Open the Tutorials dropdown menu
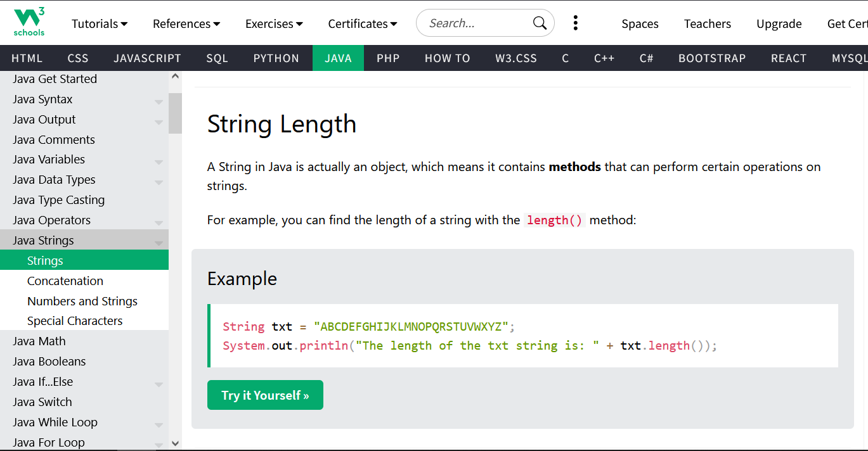Viewport: 868px width, 451px height. (x=100, y=24)
